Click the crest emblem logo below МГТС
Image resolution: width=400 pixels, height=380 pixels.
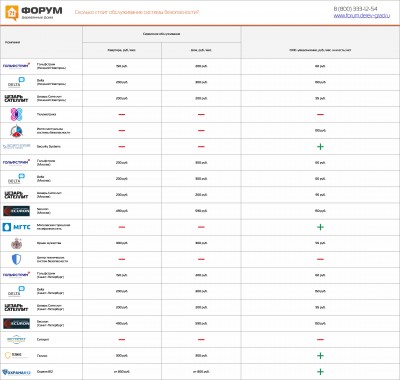pos(16,243)
